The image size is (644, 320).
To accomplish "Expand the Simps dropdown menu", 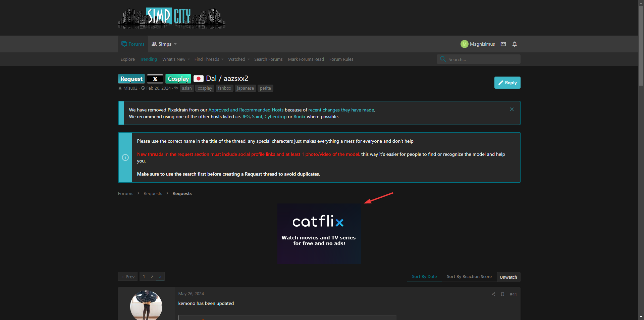I will click(164, 44).
